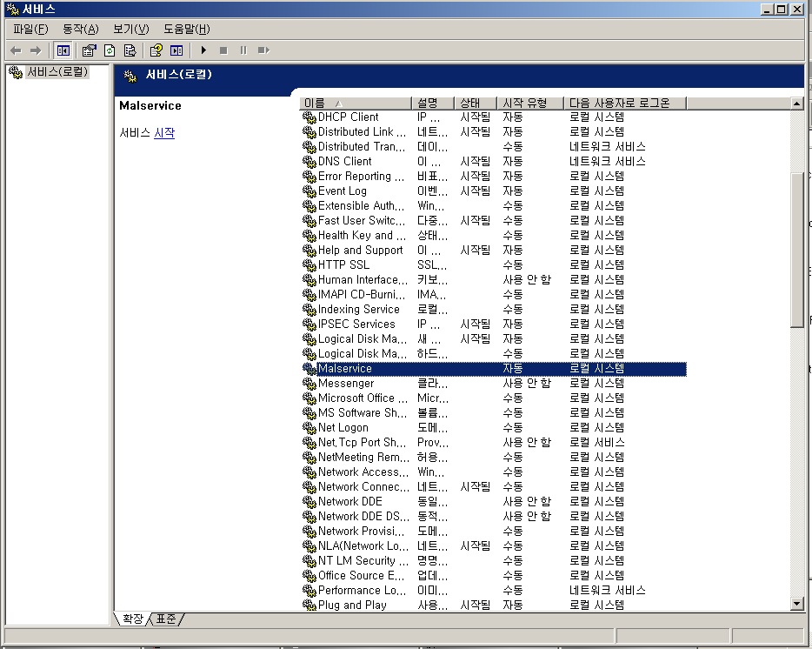Sort by 다음 사용자로 로그온 column header
This screenshot has height=649, width=812.
[x=625, y=104]
